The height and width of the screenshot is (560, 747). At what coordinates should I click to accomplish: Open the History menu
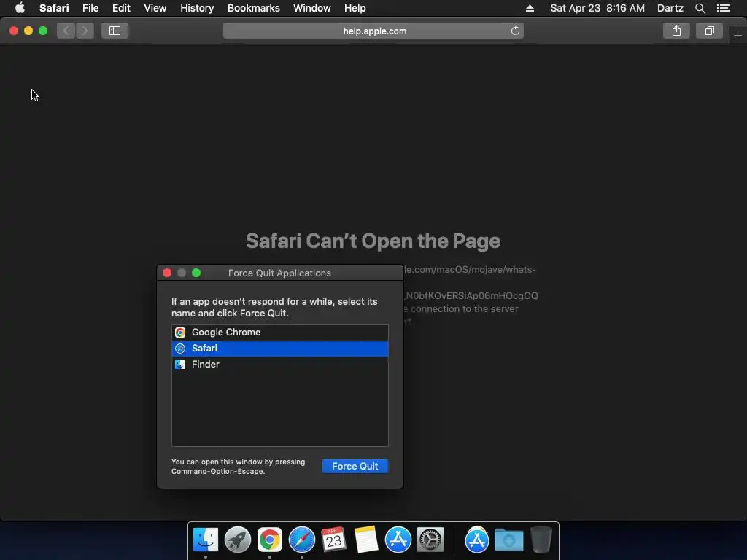click(x=197, y=8)
